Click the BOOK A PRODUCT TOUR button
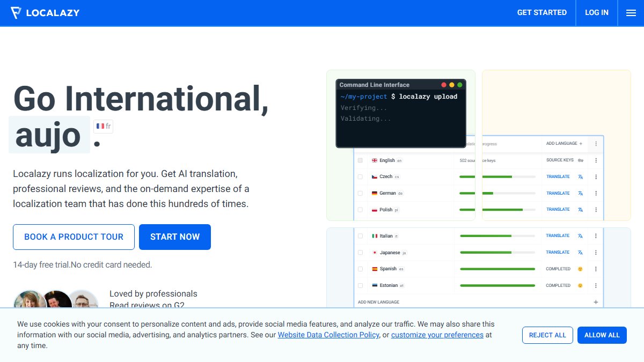Viewport: 644px width, 362px height. 74,237
